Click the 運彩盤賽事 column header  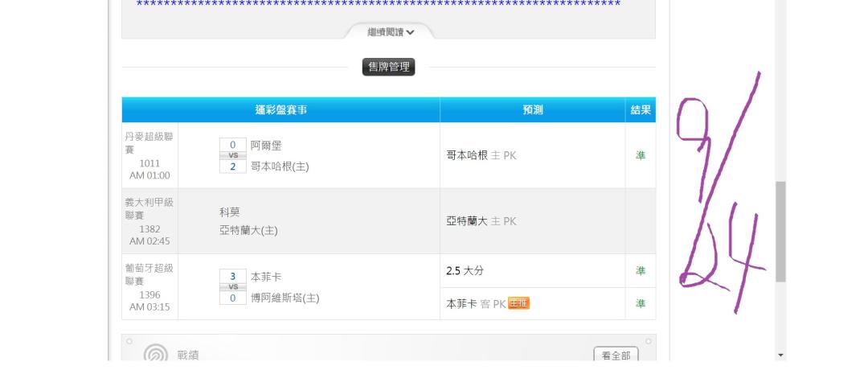tap(281, 109)
